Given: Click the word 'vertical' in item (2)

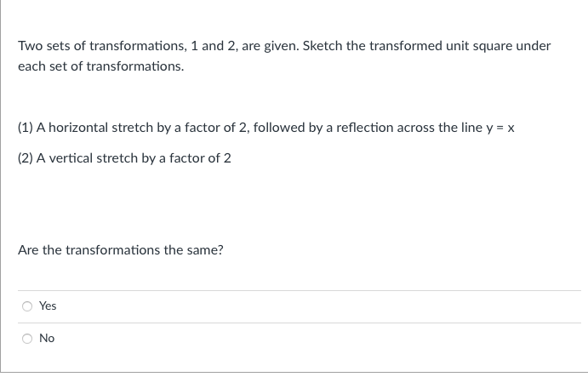Looking at the screenshot, I should pos(71,158).
